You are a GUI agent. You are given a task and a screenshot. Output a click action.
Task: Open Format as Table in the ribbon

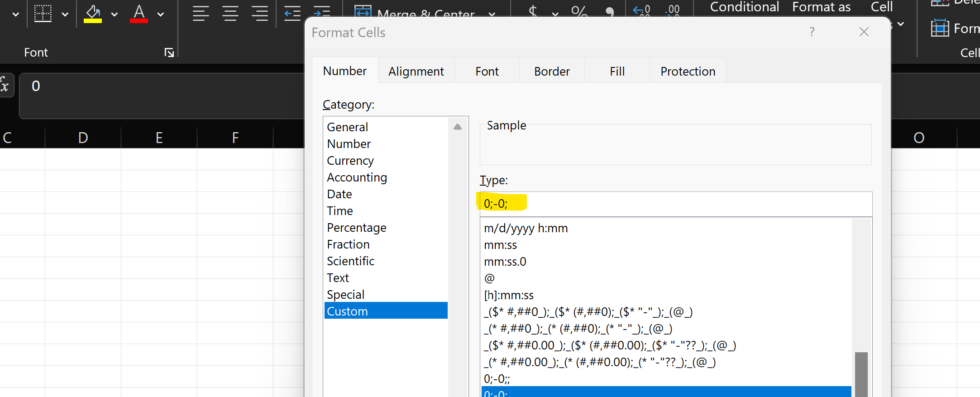pyautogui.click(x=821, y=7)
